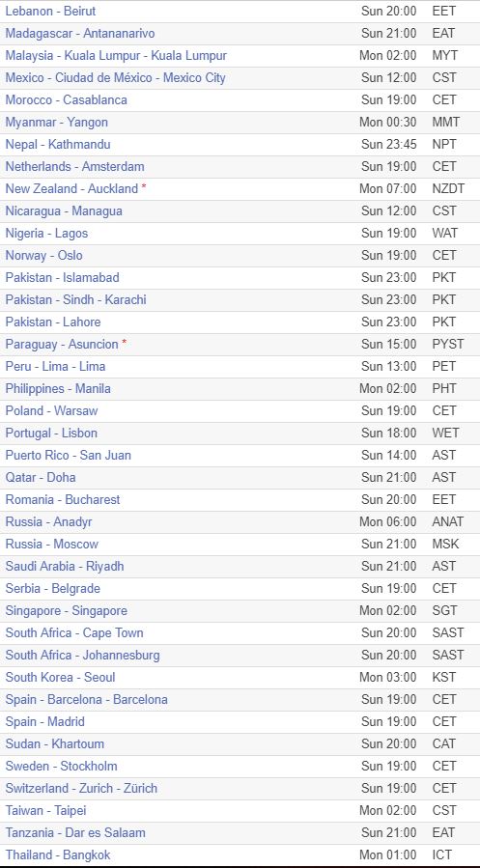Open Nepal - Kathmandu time page
Viewport: 480px width, 868px height.
(x=58, y=144)
